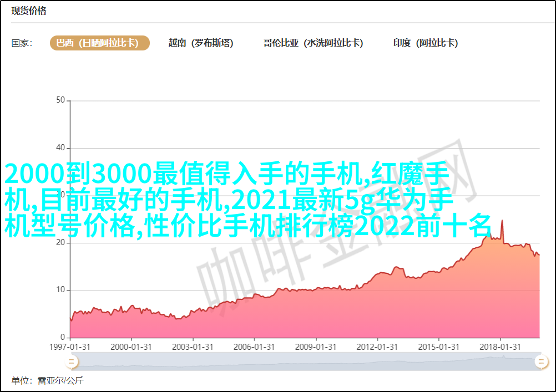Viewport: 556px width, 392px height.
Task: Select the 巴西 (日晒阿拉比卡) country tab
Action: pos(100,43)
